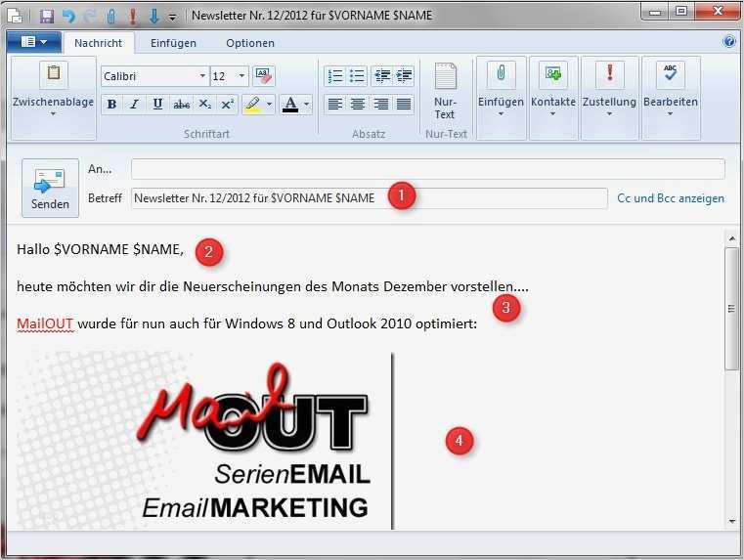The width and height of the screenshot is (744, 560).
Task: Click the Save icon in title bar
Action: pos(46,16)
